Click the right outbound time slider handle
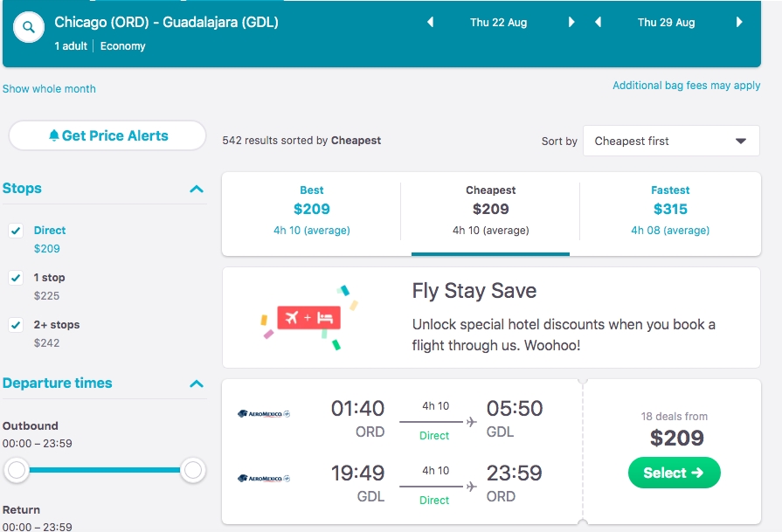Image resolution: width=782 pixels, height=532 pixels. click(x=193, y=471)
